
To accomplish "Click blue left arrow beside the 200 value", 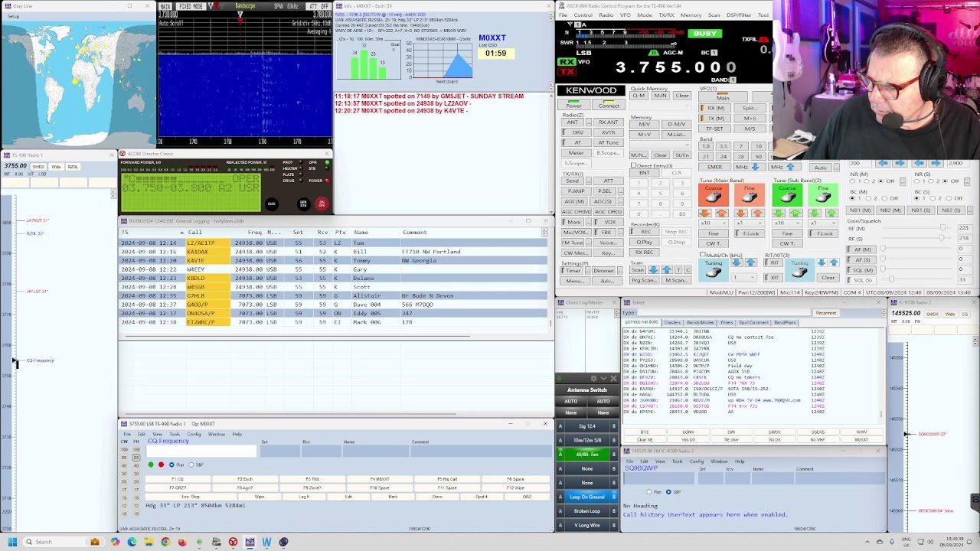I will click(883, 163).
